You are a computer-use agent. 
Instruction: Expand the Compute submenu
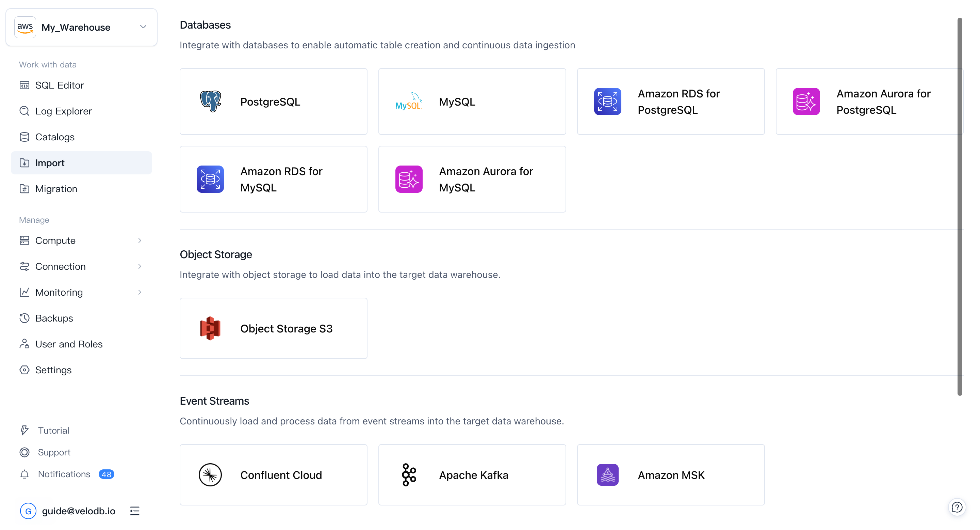coord(140,240)
